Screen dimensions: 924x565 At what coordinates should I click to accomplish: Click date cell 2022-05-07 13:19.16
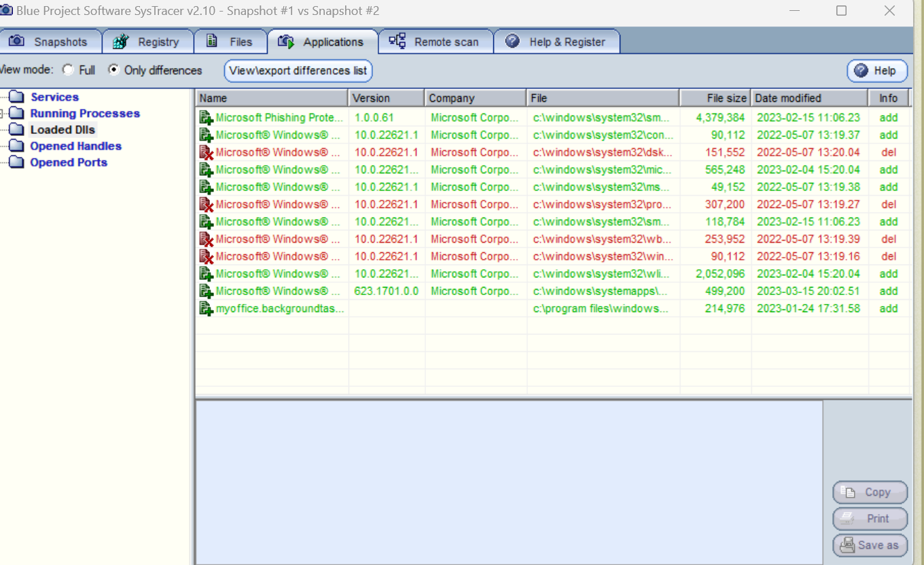(x=808, y=256)
